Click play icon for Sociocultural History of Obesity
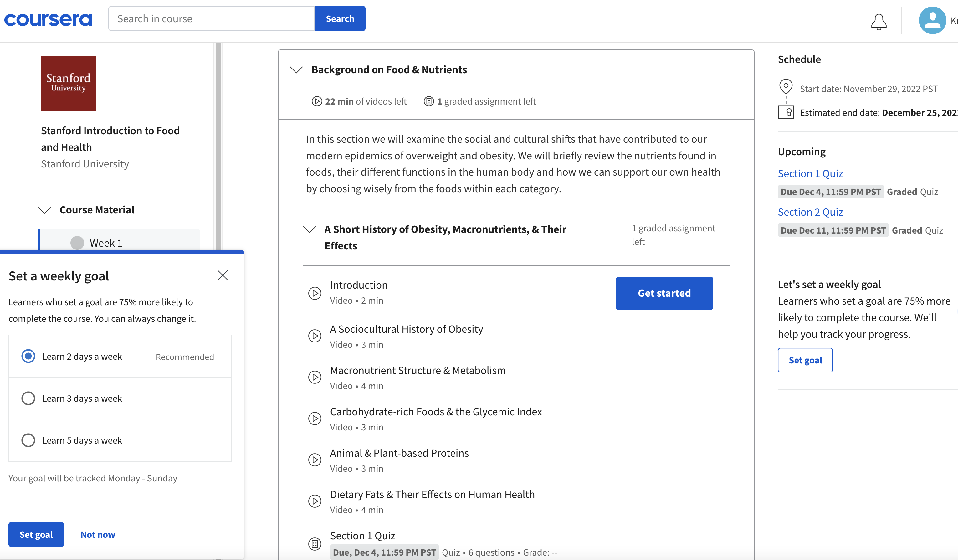Image resolution: width=958 pixels, height=560 pixels. [315, 336]
